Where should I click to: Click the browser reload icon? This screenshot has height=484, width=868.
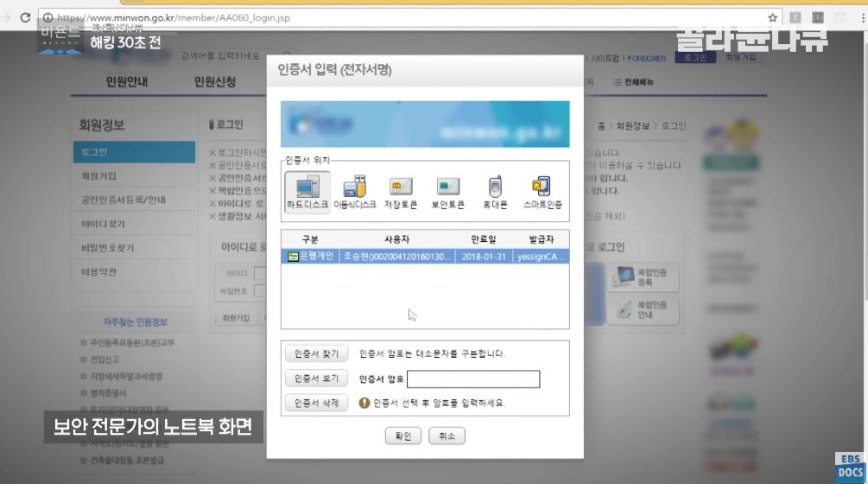tap(25, 18)
